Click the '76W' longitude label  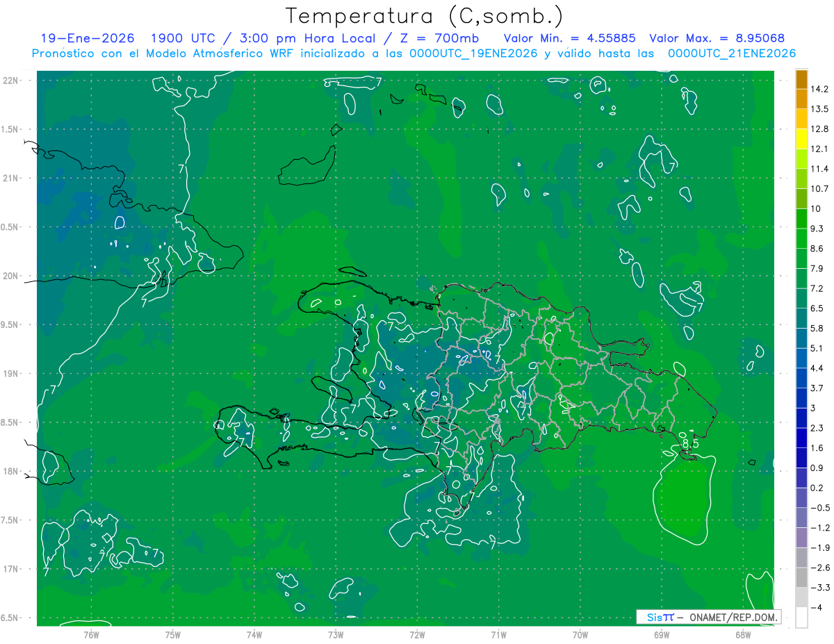91,635
